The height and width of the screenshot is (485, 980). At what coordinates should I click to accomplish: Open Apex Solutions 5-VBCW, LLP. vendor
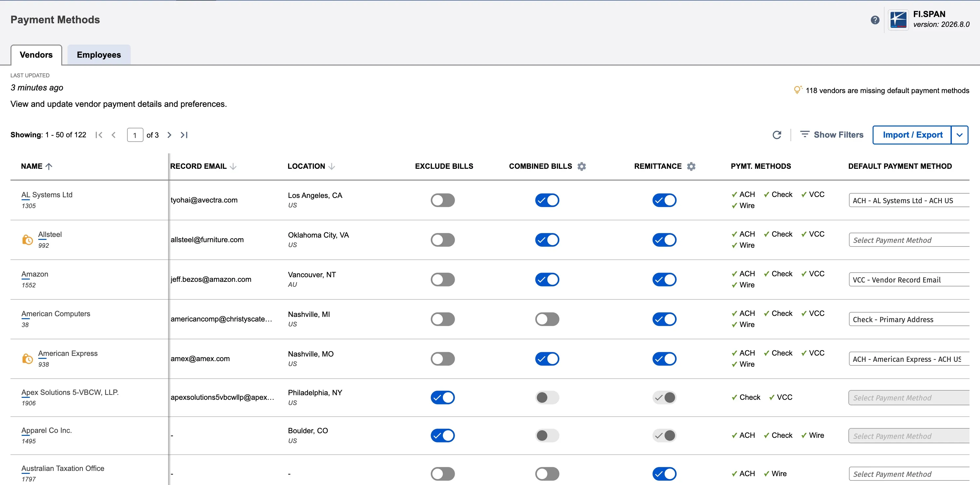pyautogui.click(x=70, y=392)
